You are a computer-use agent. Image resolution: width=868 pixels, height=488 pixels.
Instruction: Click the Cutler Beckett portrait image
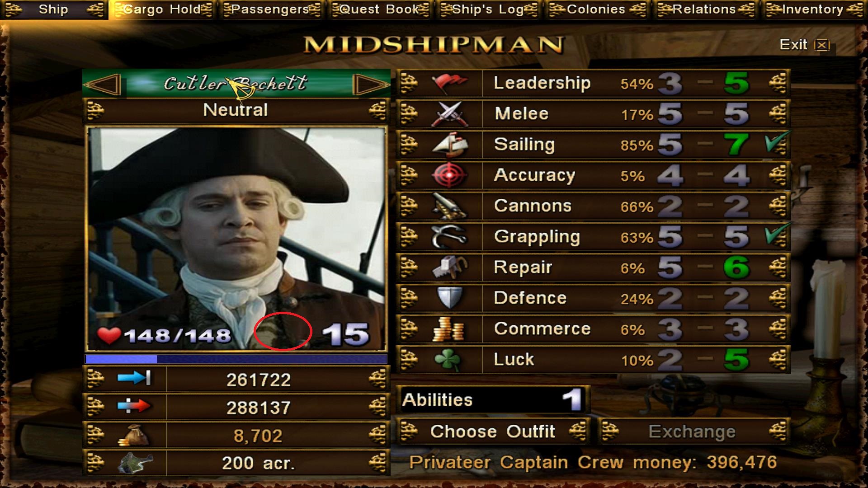[236, 239]
